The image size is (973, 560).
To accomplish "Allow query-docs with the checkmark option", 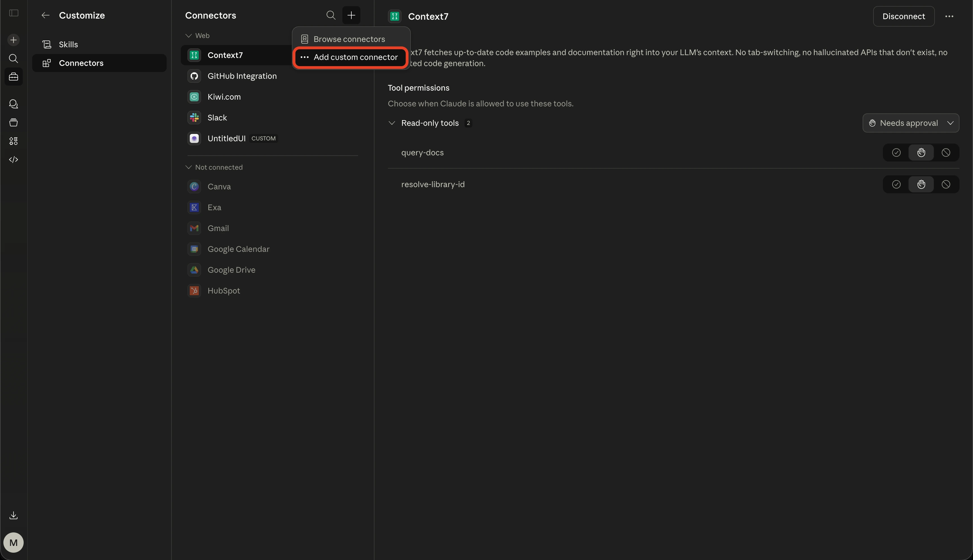I will [896, 152].
